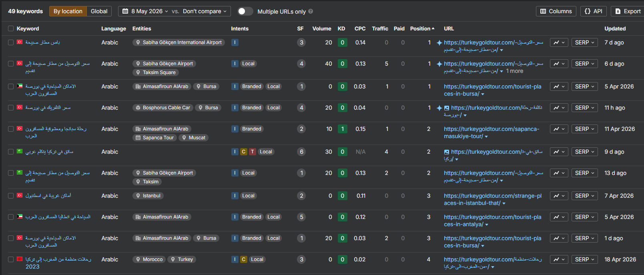Click the API button
The height and width of the screenshot is (275, 644).
[x=594, y=11]
